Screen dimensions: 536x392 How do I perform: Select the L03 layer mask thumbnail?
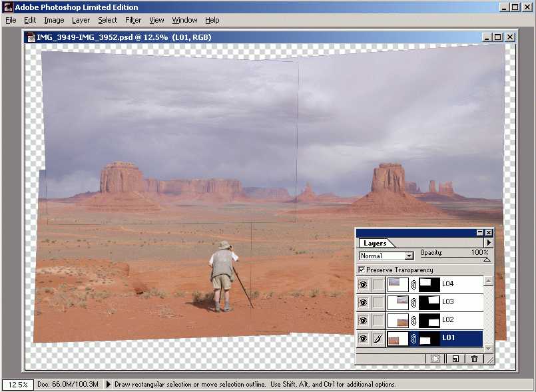[429, 303]
